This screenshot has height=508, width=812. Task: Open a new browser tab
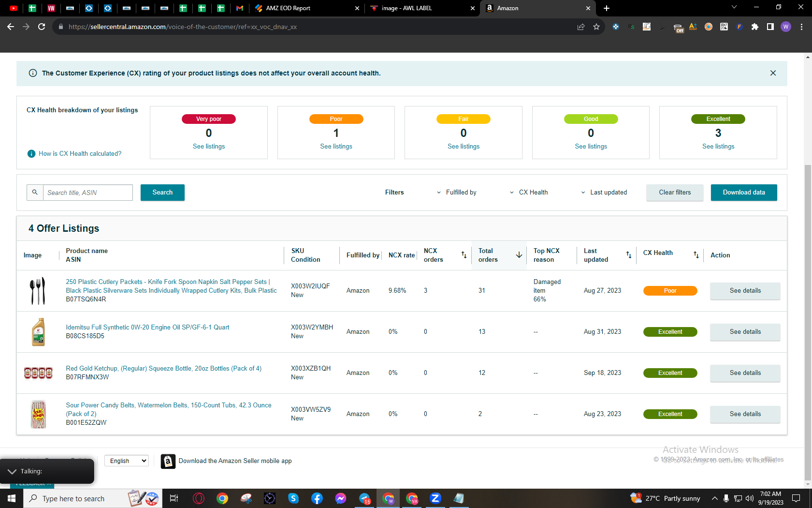(x=607, y=8)
